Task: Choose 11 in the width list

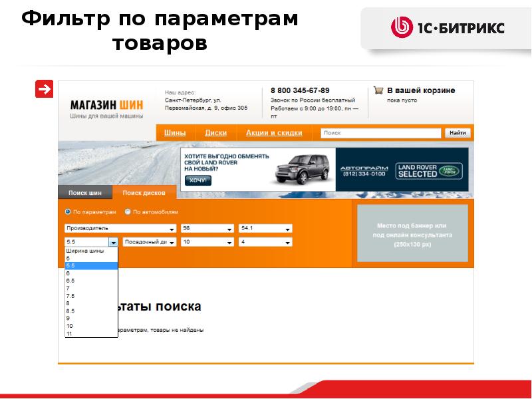Action: [x=91, y=334]
